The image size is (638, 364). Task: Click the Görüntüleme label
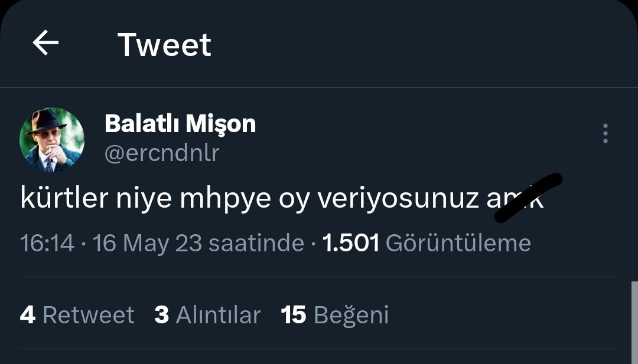click(x=458, y=243)
